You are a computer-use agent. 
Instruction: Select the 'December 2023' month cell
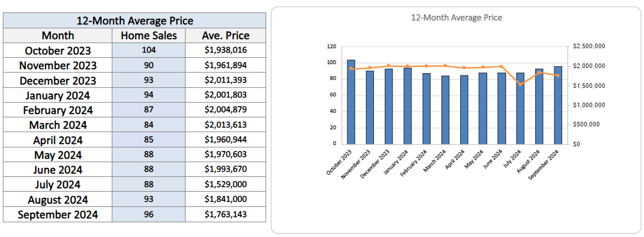pos(58,81)
